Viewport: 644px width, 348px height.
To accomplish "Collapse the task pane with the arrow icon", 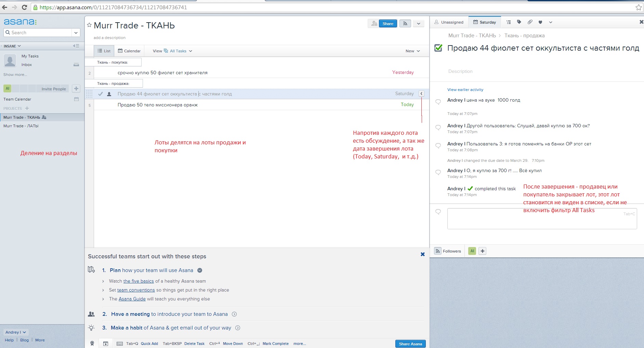I will click(x=422, y=94).
